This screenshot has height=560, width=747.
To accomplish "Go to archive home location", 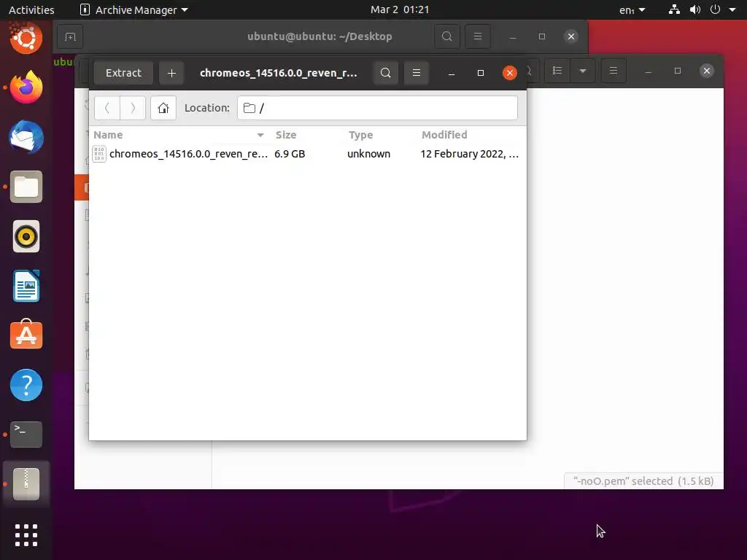I will pos(163,108).
